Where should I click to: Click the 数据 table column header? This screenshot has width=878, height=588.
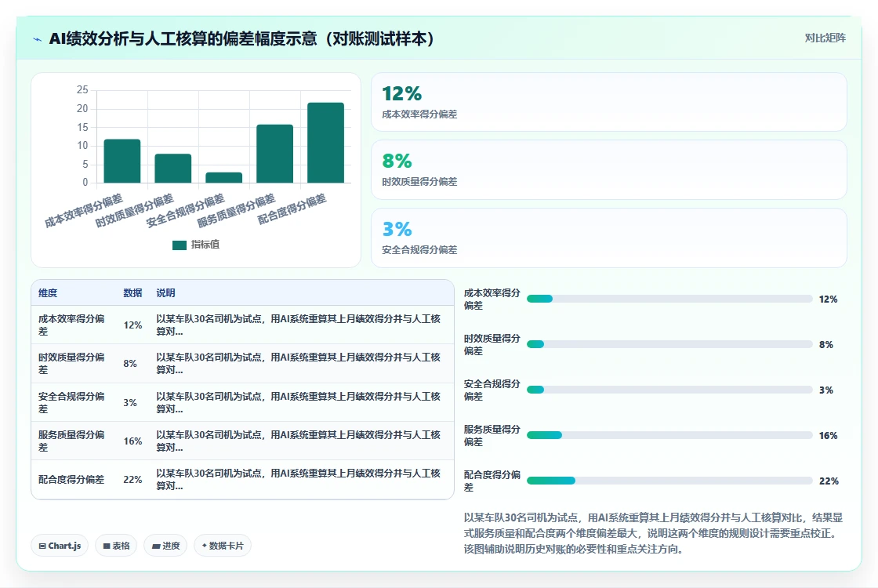[x=132, y=293]
